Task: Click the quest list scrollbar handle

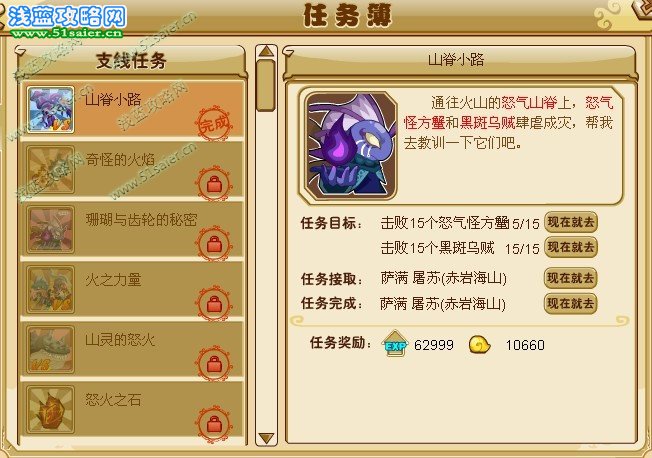Action: [x=266, y=85]
